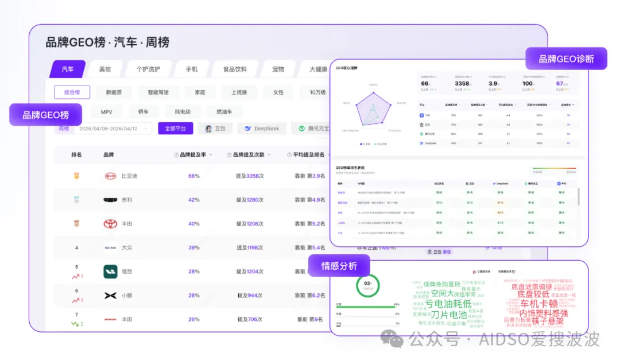Select the 燃油车 filter chip
Image resolution: width=620 pixels, height=364 pixels.
[224, 112]
